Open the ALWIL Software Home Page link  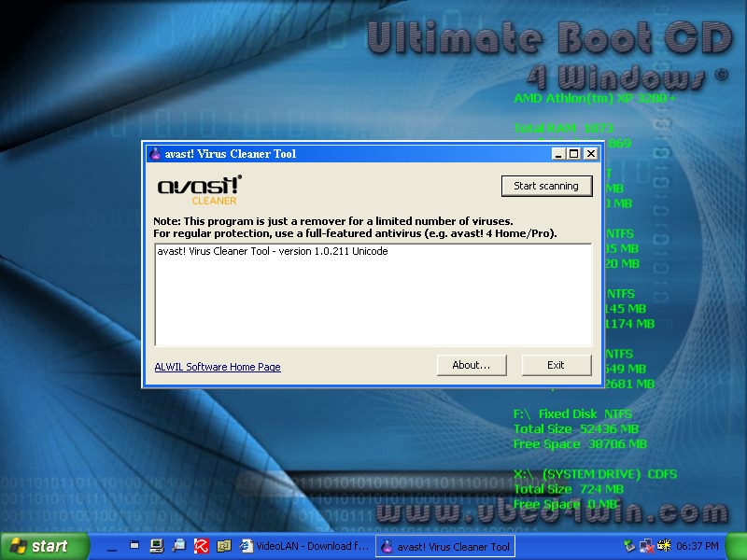[x=218, y=367]
